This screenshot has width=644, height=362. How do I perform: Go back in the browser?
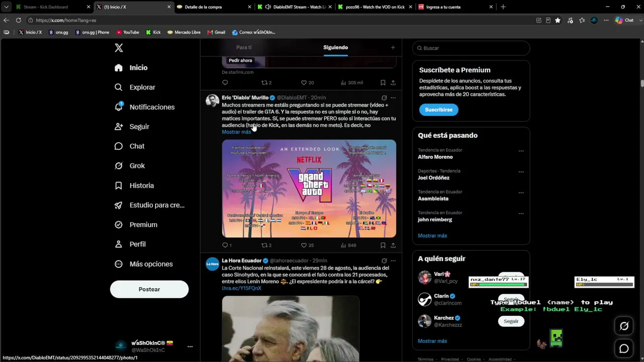[x=6, y=20]
